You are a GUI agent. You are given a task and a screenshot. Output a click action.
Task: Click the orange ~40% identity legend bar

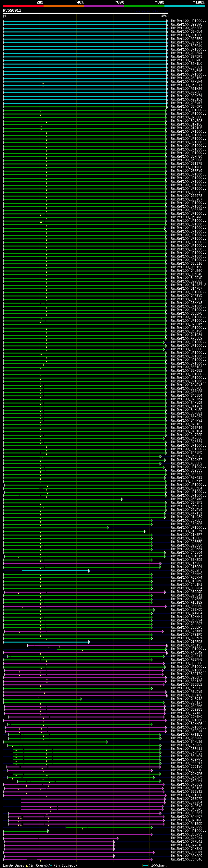(63, 6)
